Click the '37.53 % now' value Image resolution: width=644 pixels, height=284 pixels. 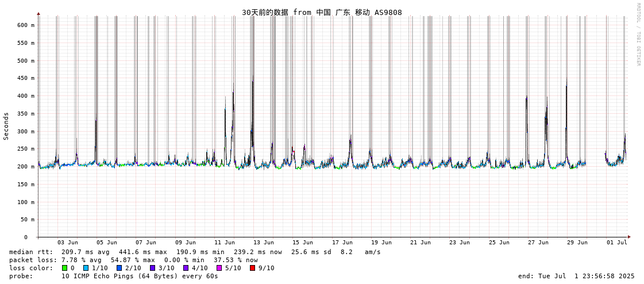(236, 260)
